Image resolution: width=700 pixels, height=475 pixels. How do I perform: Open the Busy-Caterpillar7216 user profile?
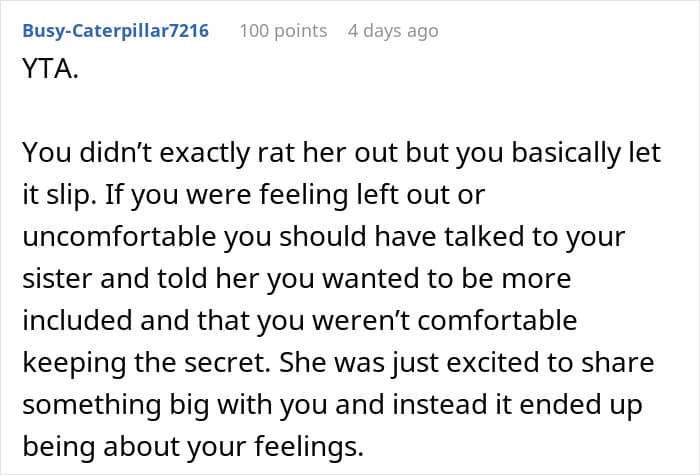click(x=115, y=31)
